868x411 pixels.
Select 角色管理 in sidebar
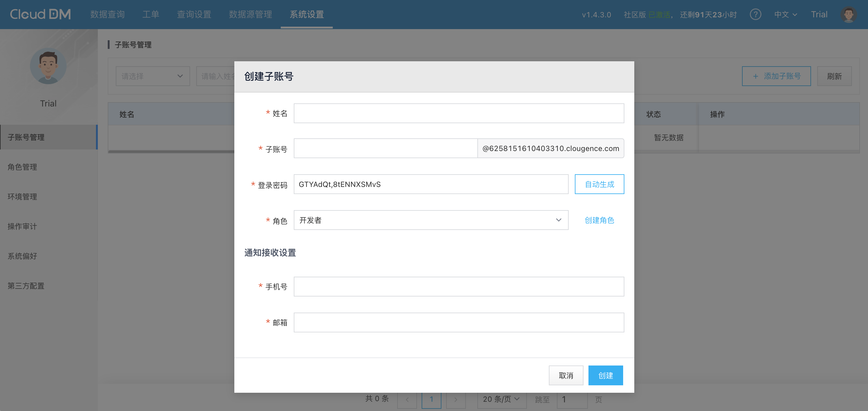(x=23, y=167)
